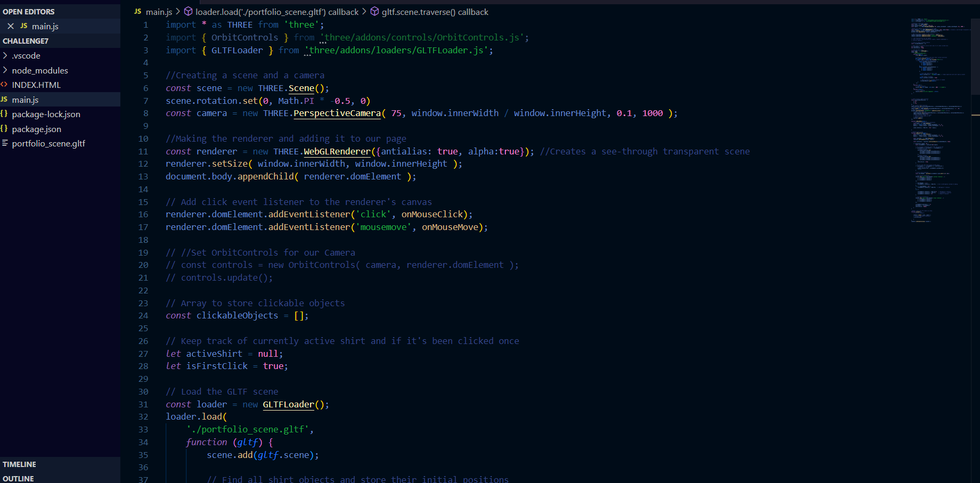Click line number 31 in the gutter

pos(143,404)
